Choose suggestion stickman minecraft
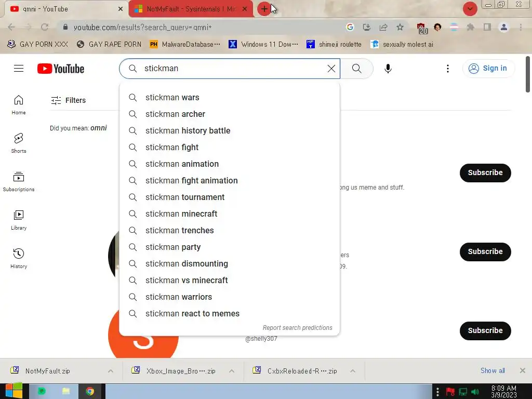The image size is (532, 399). [229, 214]
